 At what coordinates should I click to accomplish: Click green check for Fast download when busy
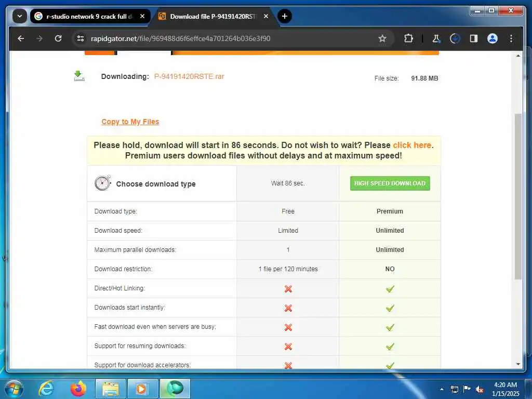point(390,327)
